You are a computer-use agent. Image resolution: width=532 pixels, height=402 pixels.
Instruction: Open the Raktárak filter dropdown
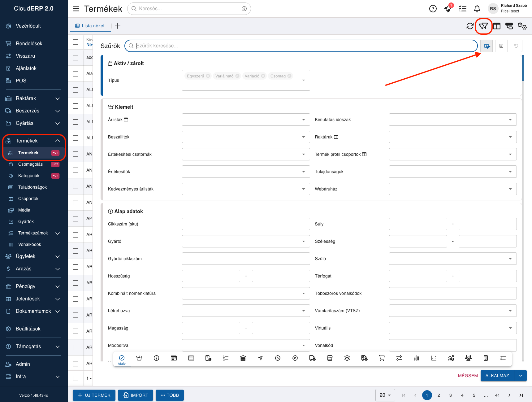[453, 137]
